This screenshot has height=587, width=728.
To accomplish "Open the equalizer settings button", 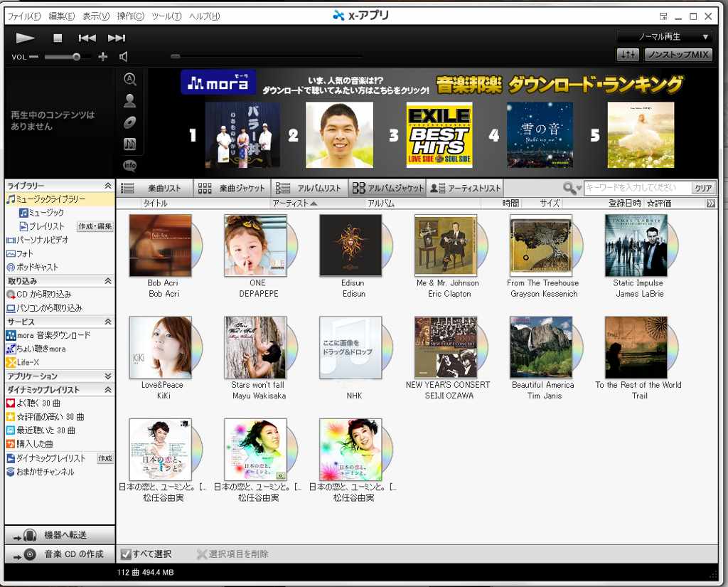I will [x=628, y=54].
